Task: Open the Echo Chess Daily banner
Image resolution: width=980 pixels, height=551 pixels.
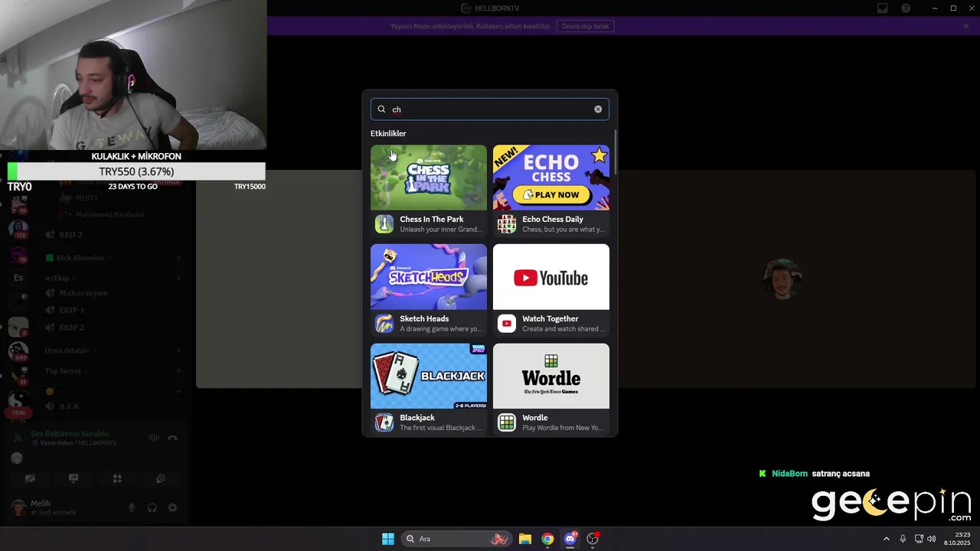Action: coord(551,178)
